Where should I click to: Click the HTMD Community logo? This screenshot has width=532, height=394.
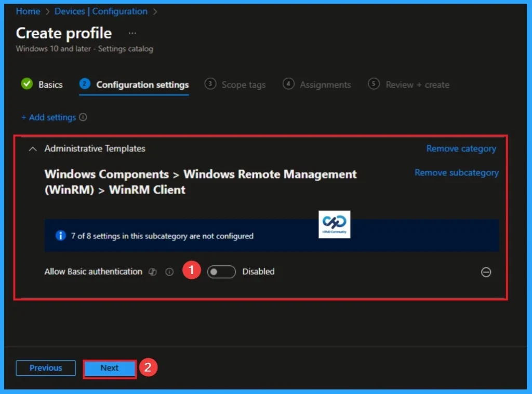click(334, 224)
